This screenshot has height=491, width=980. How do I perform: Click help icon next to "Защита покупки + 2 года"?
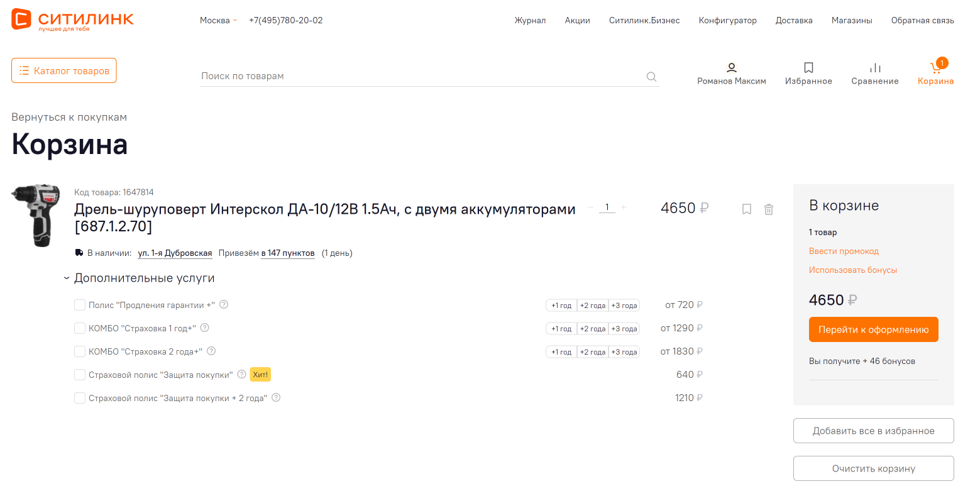pos(276,397)
